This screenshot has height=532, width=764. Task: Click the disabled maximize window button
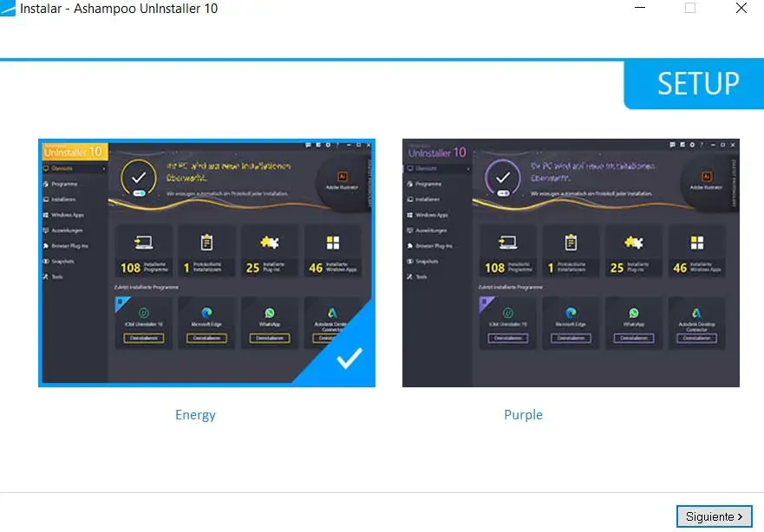click(690, 8)
